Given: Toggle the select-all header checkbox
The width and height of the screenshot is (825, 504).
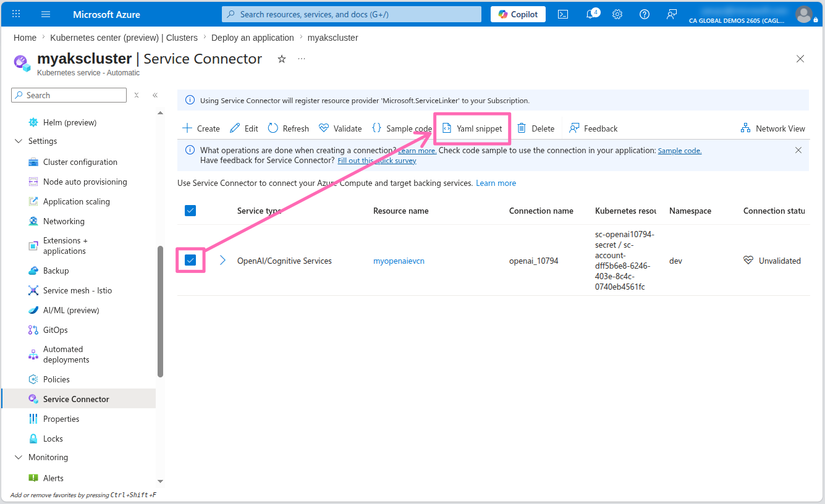Looking at the screenshot, I should 190,211.
